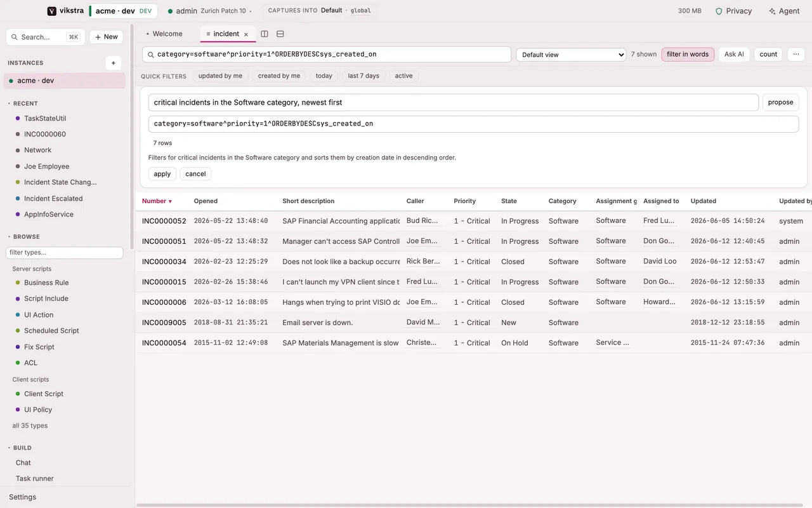Click the top encoded query search bar
The height and width of the screenshot is (508, 812).
(327, 55)
